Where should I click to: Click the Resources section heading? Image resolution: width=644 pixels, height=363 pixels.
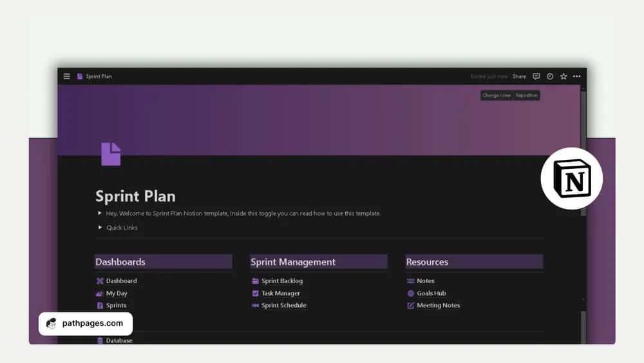click(474, 262)
